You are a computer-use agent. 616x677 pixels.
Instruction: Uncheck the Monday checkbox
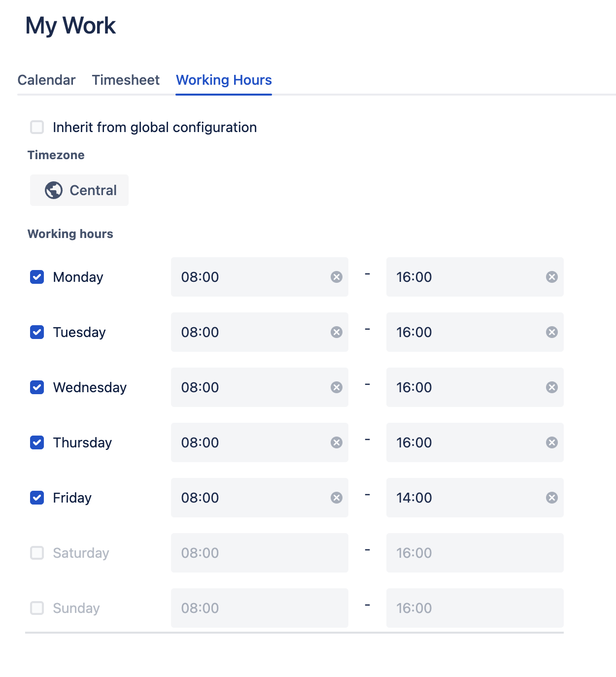point(37,277)
